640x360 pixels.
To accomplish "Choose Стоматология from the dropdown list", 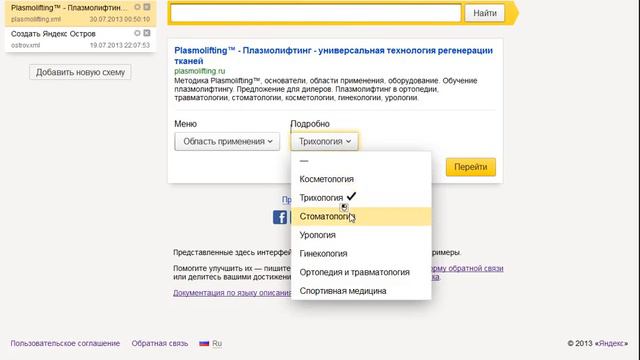I will (x=361, y=216).
